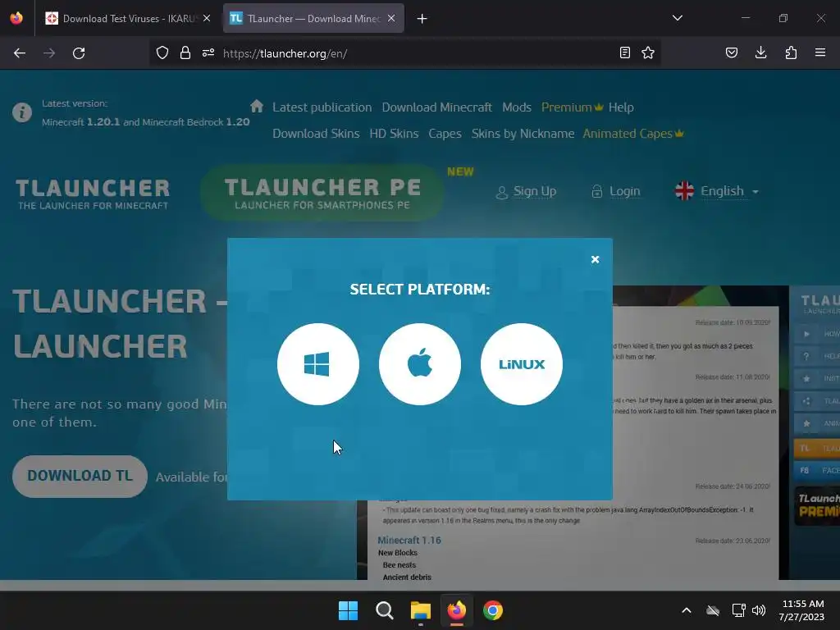
Task: Close the TLauncher tab
Action: point(391,18)
